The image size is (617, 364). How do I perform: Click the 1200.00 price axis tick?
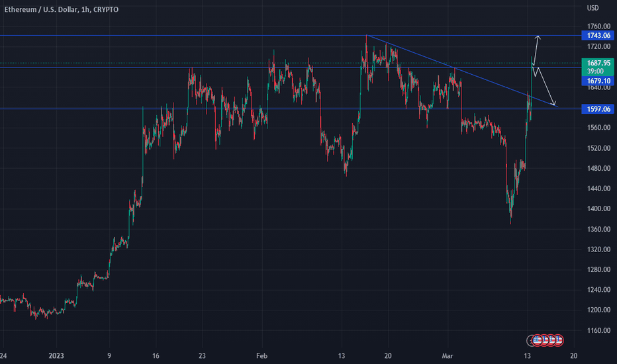coord(598,310)
